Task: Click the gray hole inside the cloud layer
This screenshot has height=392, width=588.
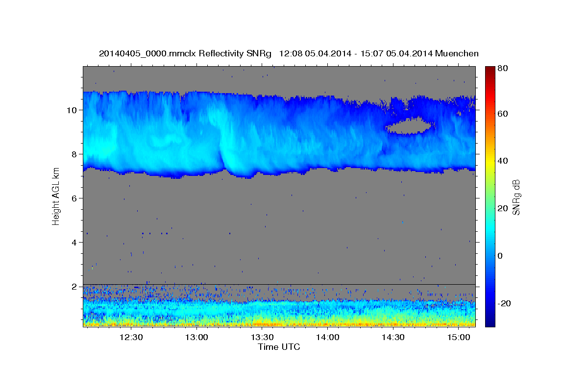Action: (410, 126)
